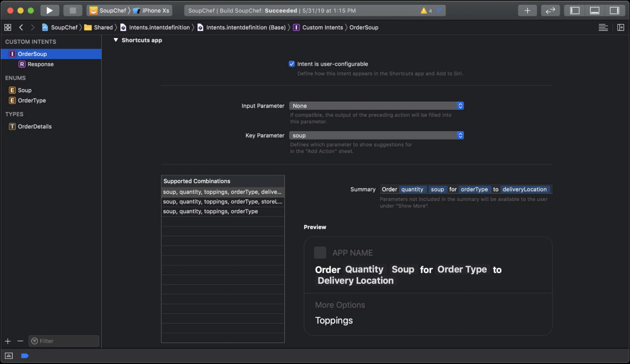Go forward in editor history
Viewport: 630px width, 364px height.
(x=32, y=27)
